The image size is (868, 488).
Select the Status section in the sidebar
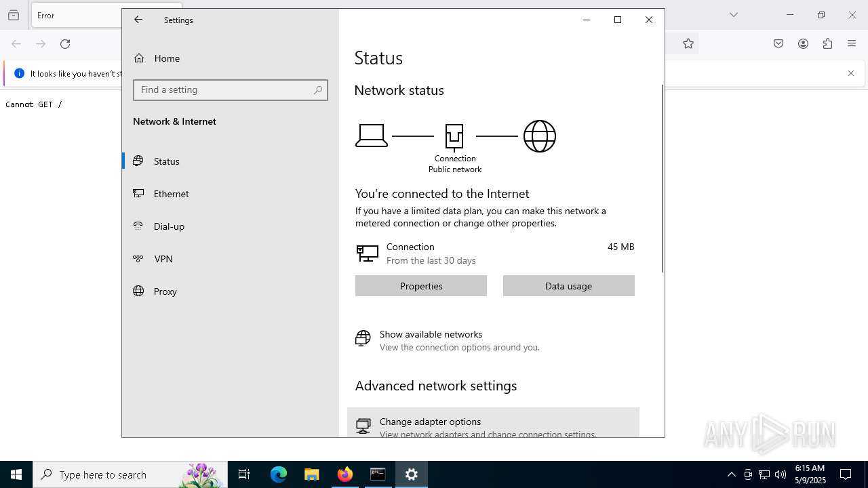pos(231,161)
